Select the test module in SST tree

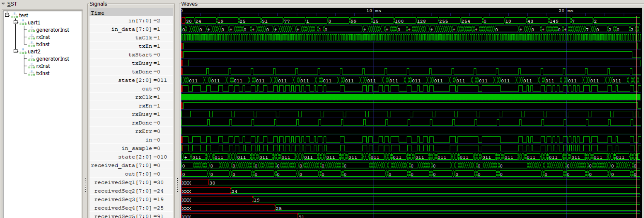[x=24, y=15]
